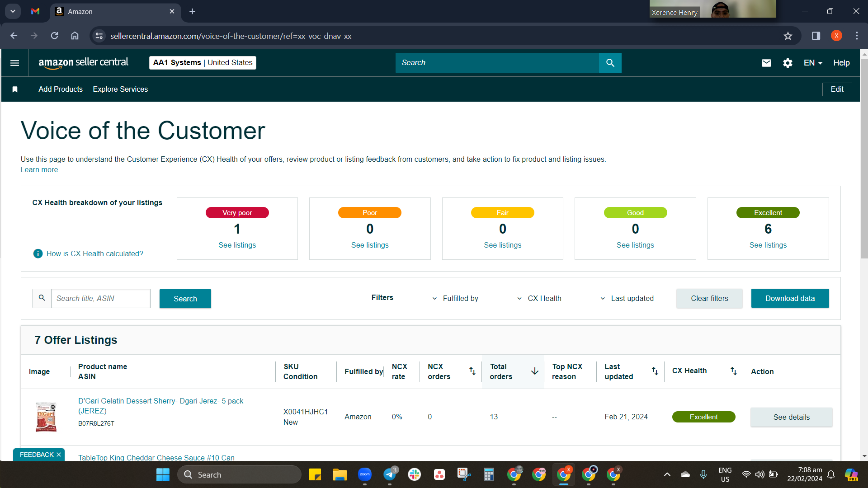Click the magnifier button beside the top search bar

click(x=610, y=63)
